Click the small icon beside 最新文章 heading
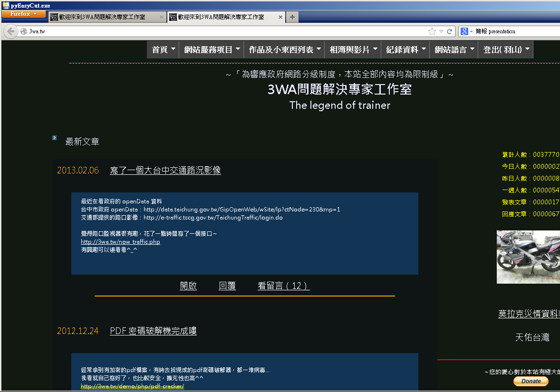 click(x=55, y=138)
